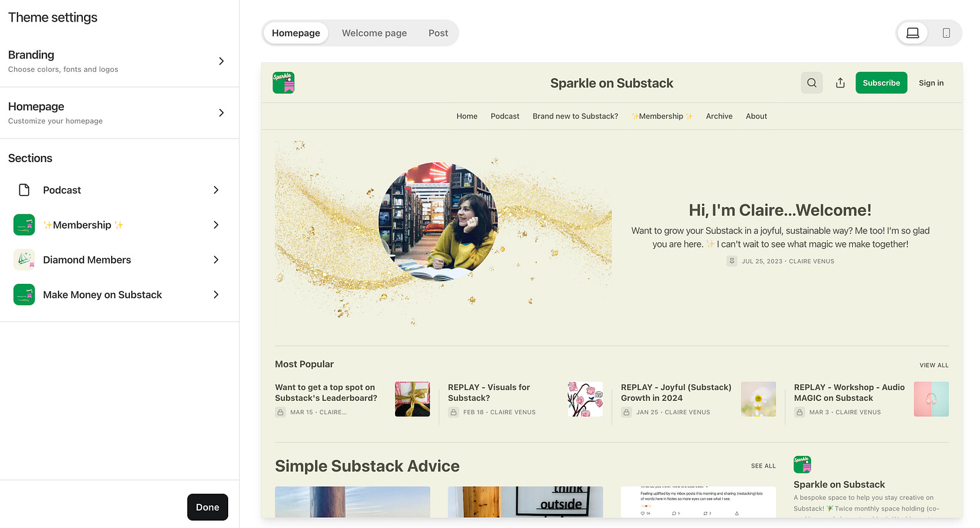Click the Make Money on Substack icon

pos(24,295)
